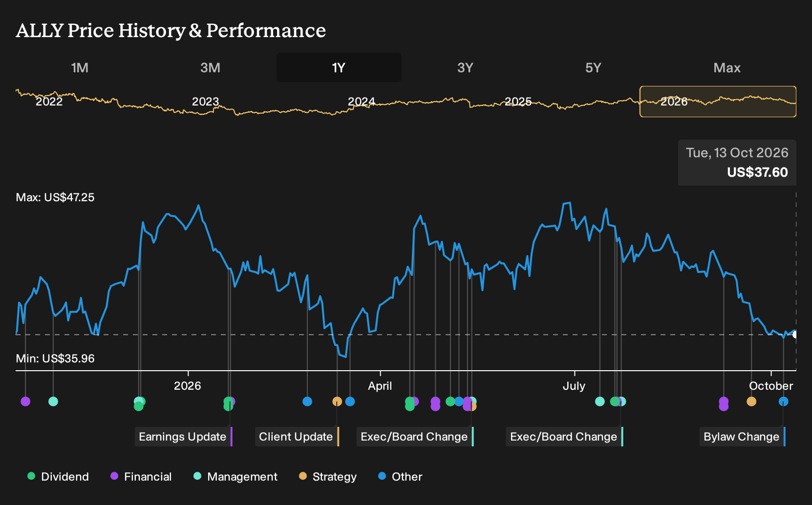
Task: Jump to 2023 on the overview timeline
Action: tap(205, 102)
